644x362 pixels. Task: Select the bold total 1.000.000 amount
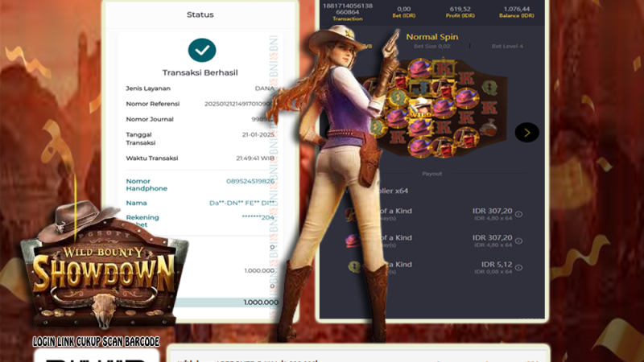coord(261,302)
